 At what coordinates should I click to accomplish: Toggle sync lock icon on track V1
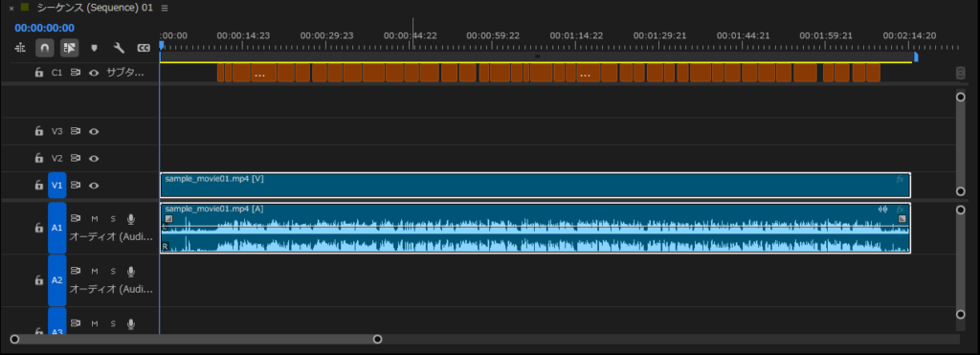tap(76, 185)
